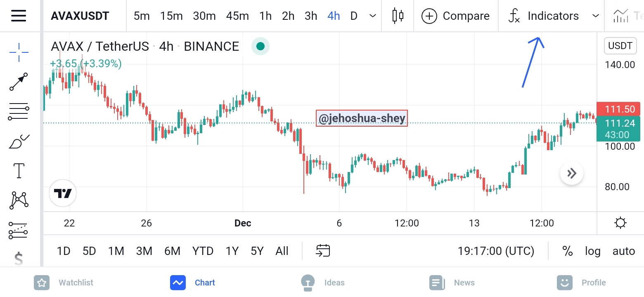Select the text annotation tool
Screen dimensions: 644x297
click(19, 170)
